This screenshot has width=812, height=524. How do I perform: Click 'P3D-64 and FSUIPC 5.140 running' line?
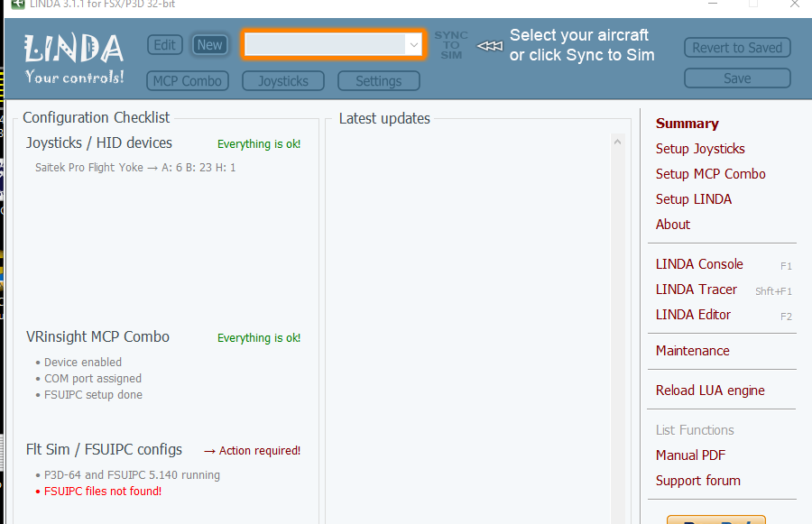pos(132,474)
